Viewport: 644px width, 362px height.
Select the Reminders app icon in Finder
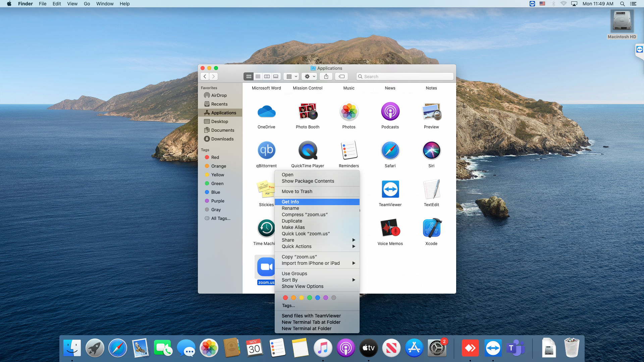click(x=349, y=151)
